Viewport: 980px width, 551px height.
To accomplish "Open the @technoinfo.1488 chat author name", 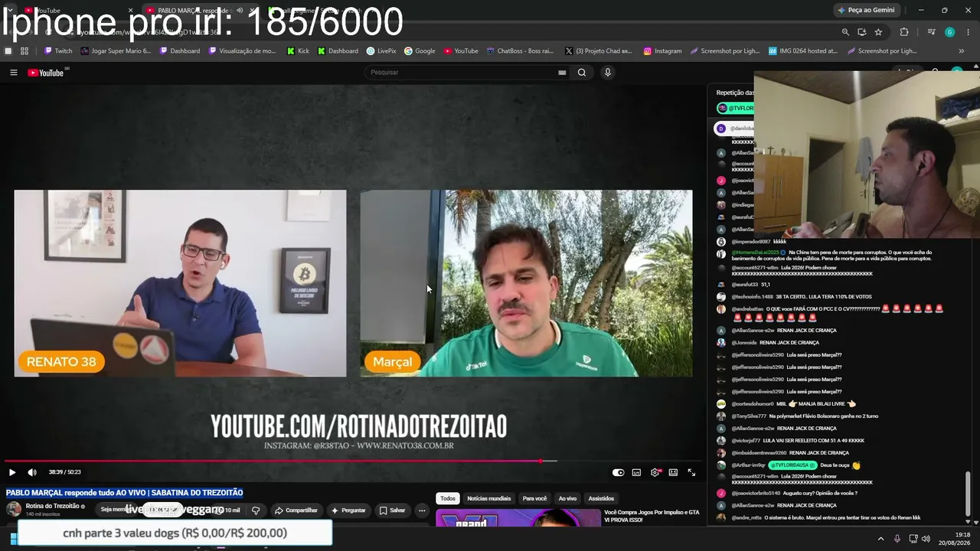I will 753,297.
